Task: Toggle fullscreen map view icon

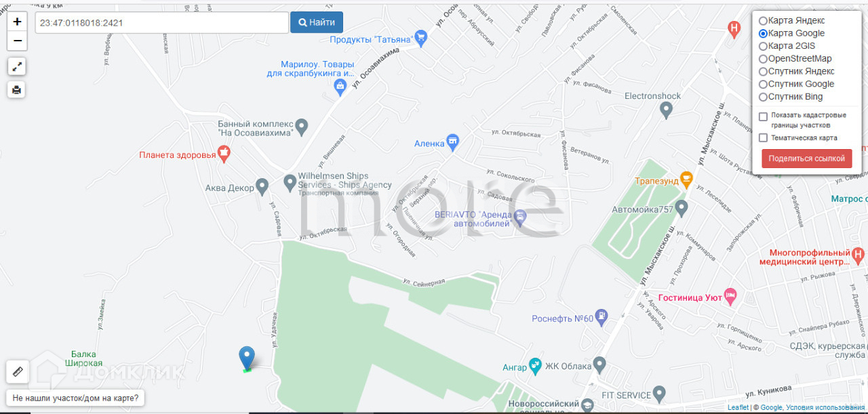Action: [17, 66]
